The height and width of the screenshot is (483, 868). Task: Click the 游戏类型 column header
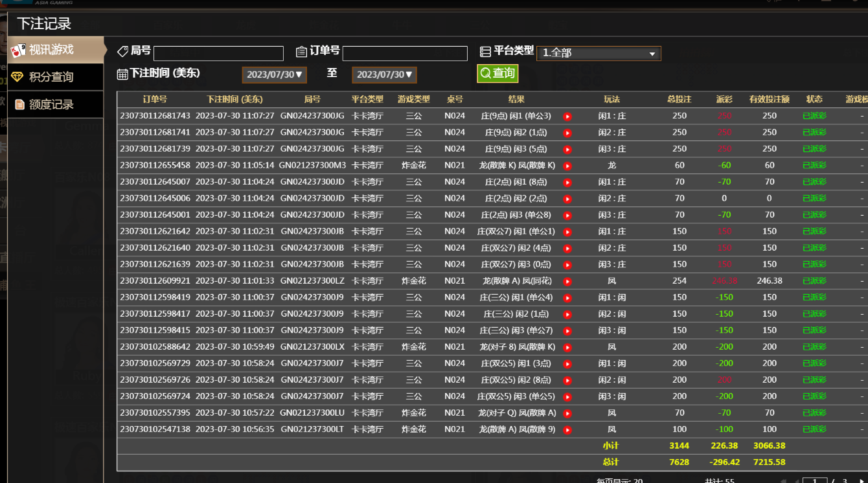[x=414, y=100]
